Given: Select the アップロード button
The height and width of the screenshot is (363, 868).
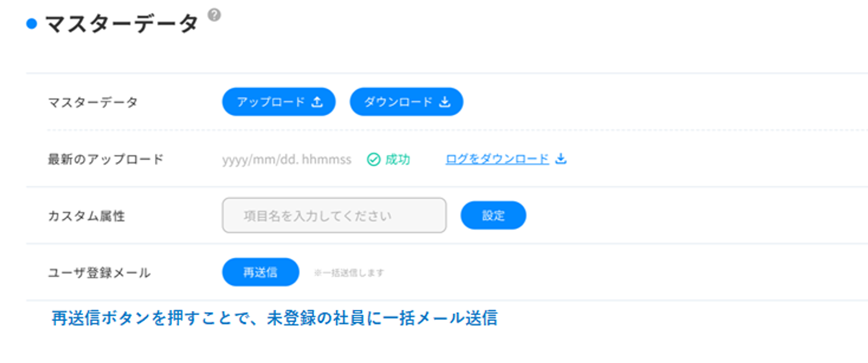Looking at the screenshot, I should tap(278, 102).
